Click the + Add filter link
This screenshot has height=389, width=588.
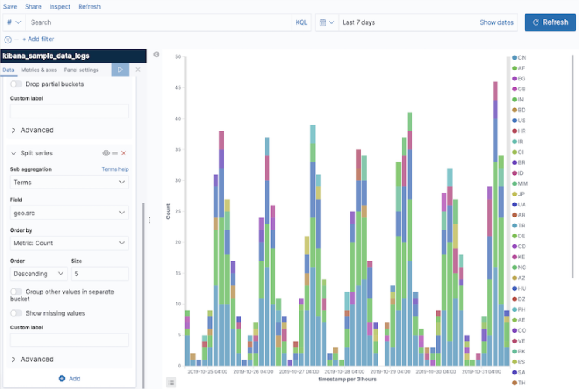(38, 39)
